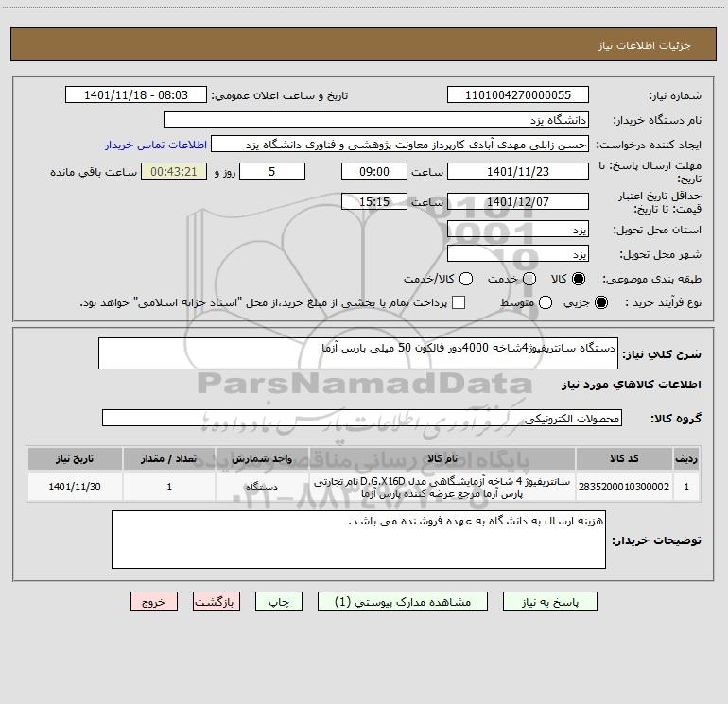Click the price validity date 1401/12/07
The image size is (728, 704).
[x=518, y=201]
